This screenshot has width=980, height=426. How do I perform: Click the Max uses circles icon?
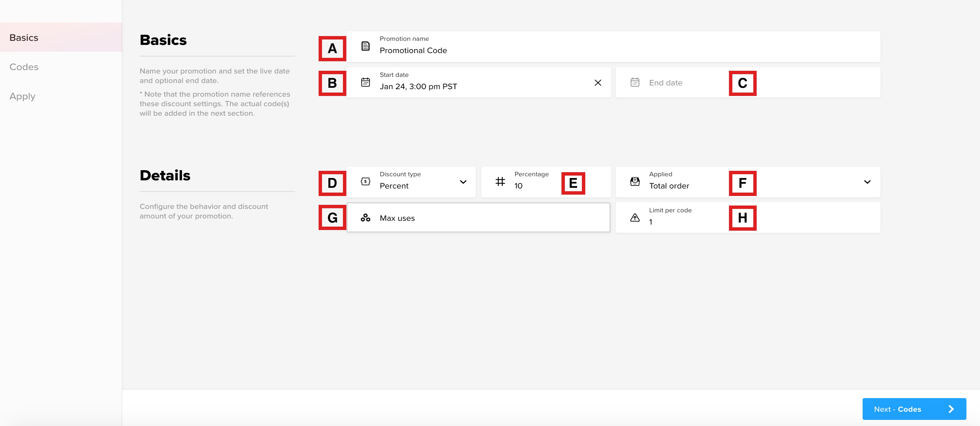pyautogui.click(x=365, y=217)
